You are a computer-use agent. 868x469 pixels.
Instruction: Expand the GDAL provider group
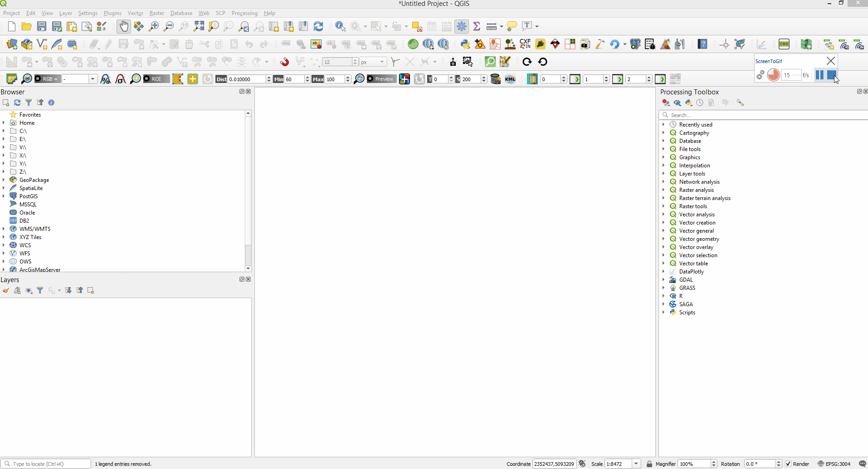click(x=663, y=279)
